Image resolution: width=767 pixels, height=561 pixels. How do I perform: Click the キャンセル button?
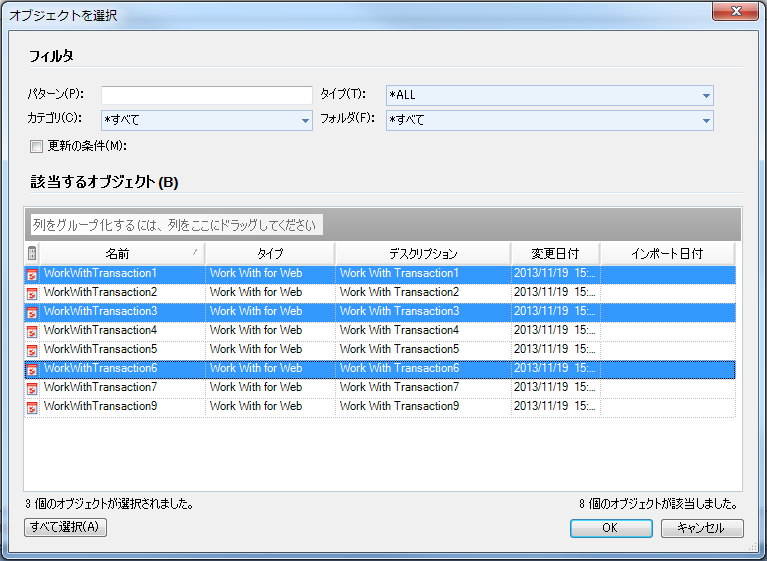[x=701, y=528]
